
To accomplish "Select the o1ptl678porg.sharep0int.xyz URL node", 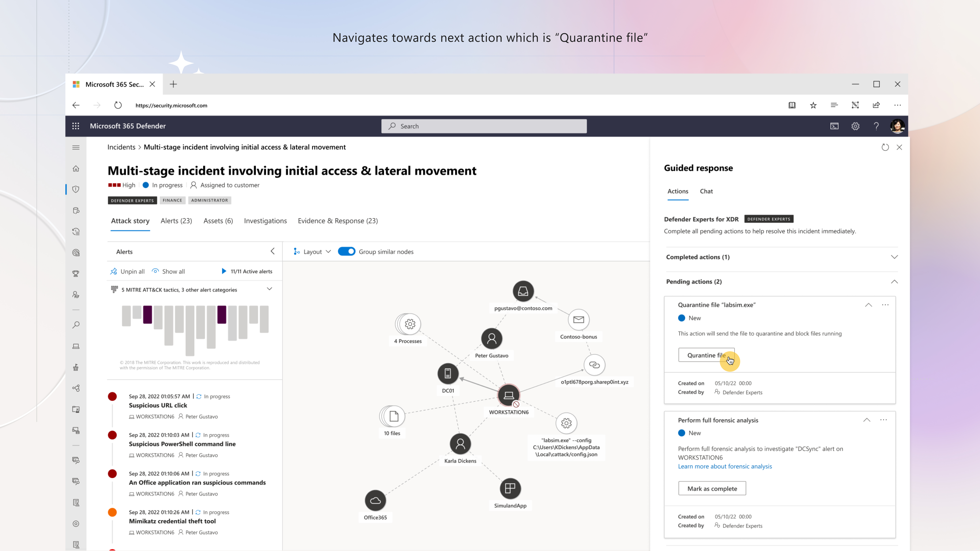I will 594,365.
